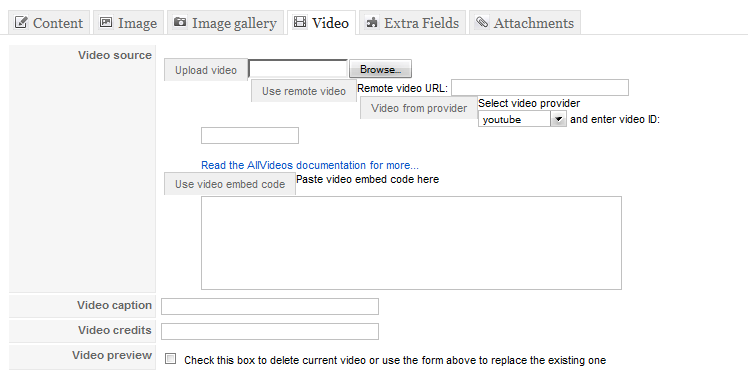Click the video provider dropdown arrow
This screenshot has width=748, height=374.
[x=559, y=119]
